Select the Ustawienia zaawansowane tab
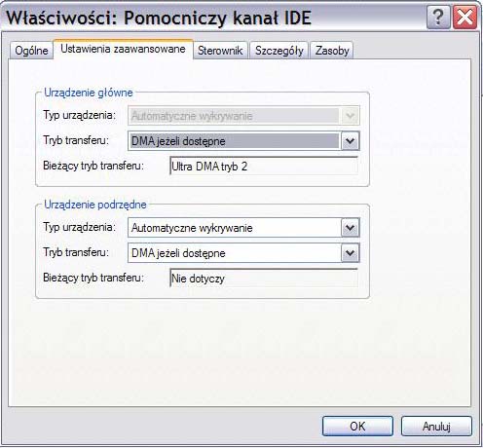Image resolution: width=483 pixels, height=448 pixels. coord(123,49)
